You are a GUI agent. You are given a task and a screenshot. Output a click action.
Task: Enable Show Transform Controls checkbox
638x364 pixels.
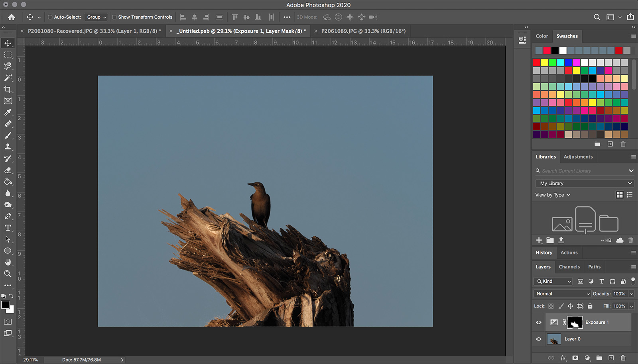(x=114, y=17)
